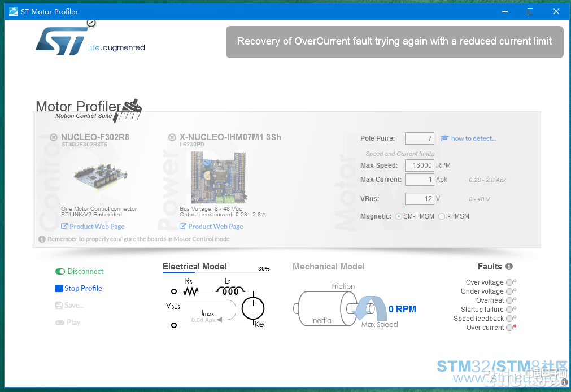Click the Output peak current text
This screenshot has height=392, width=571.
pos(223,215)
